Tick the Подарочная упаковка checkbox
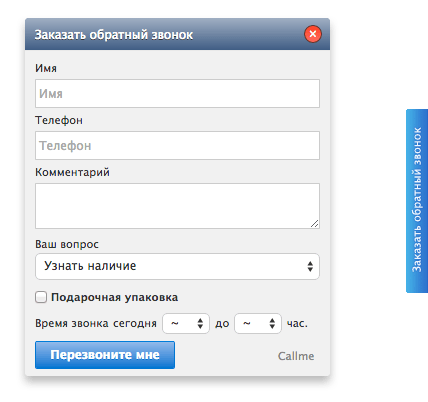428x402 pixels. click(x=41, y=297)
